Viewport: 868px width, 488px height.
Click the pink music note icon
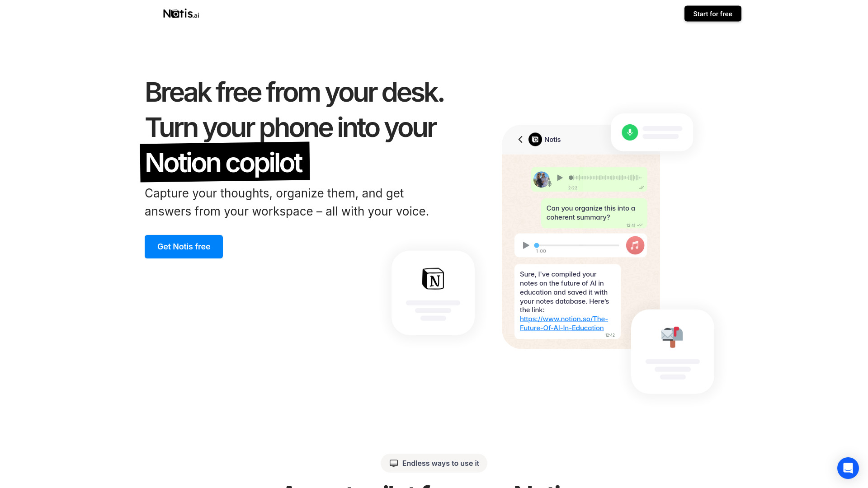635,245
